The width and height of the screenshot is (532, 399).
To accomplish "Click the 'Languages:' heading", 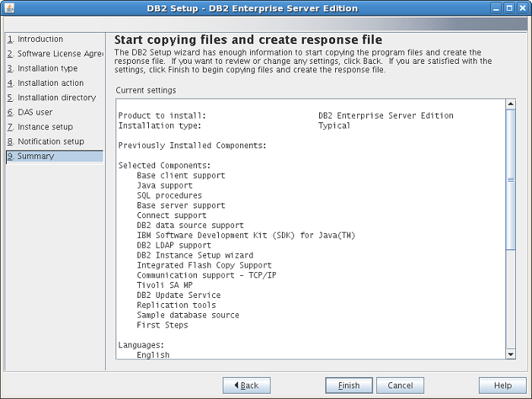I will pyautogui.click(x=141, y=345).
